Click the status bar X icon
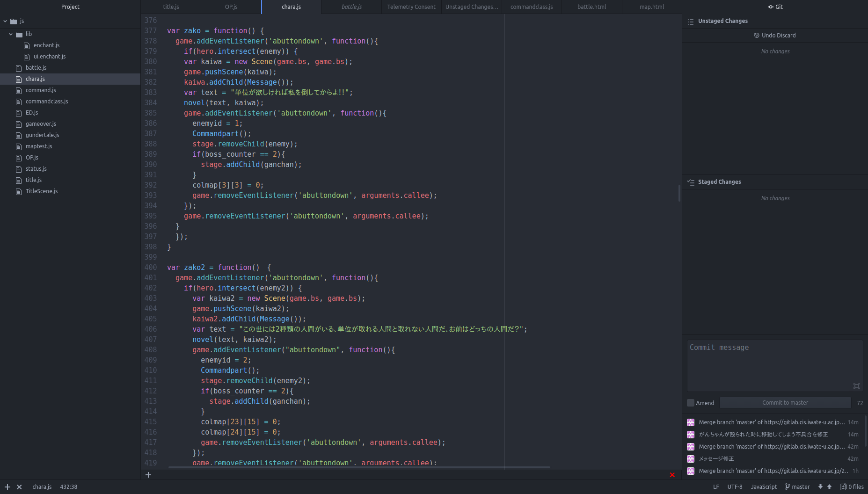 click(19, 487)
